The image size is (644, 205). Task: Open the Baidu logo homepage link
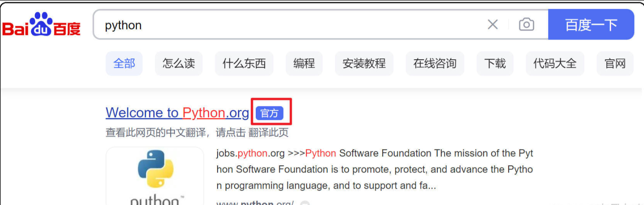tap(41, 25)
